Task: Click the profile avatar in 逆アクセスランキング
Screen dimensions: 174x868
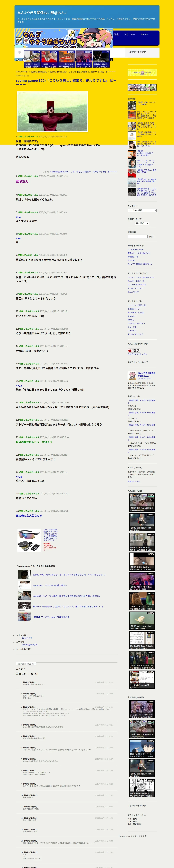Action: 132,376
